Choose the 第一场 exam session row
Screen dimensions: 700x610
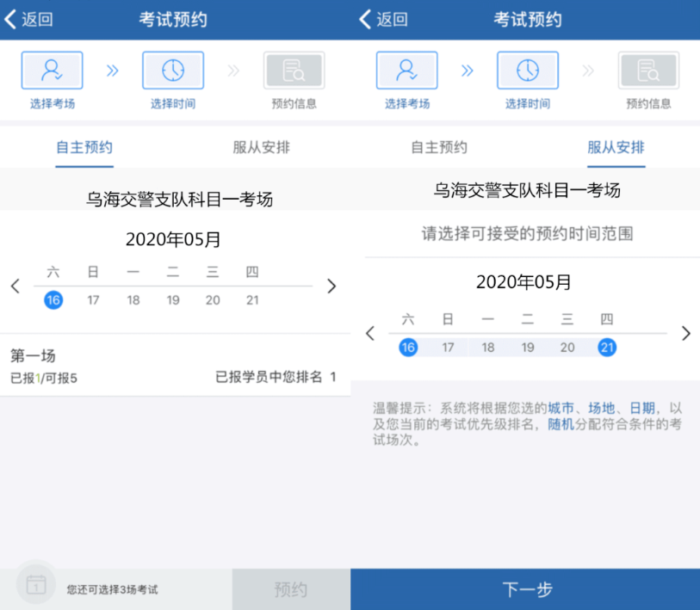click(x=175, y=366)
